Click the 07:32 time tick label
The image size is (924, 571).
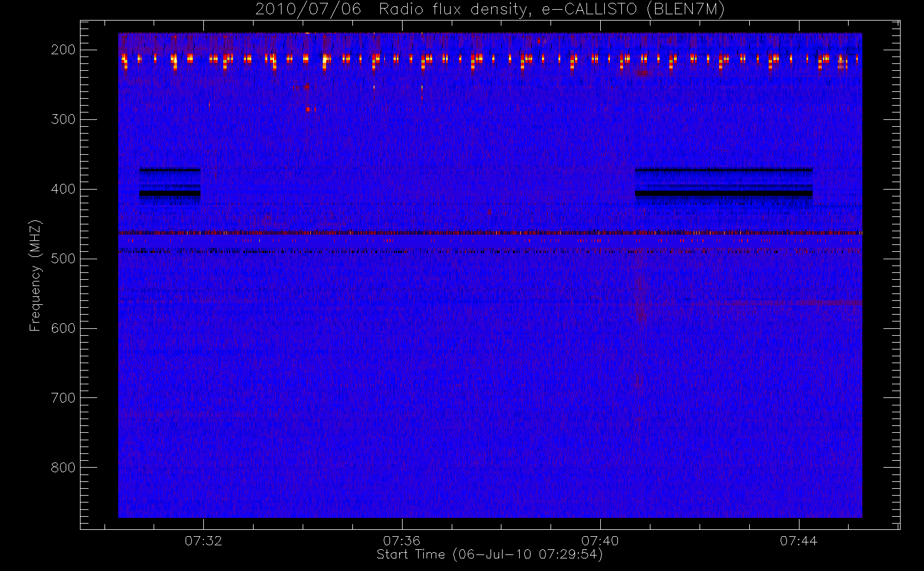203,541
